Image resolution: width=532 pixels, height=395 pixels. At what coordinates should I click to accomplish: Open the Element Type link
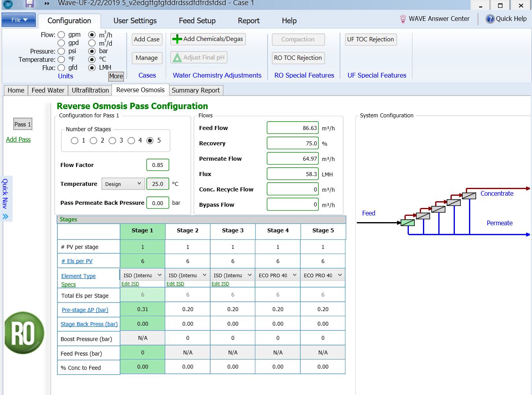(78, 276)
